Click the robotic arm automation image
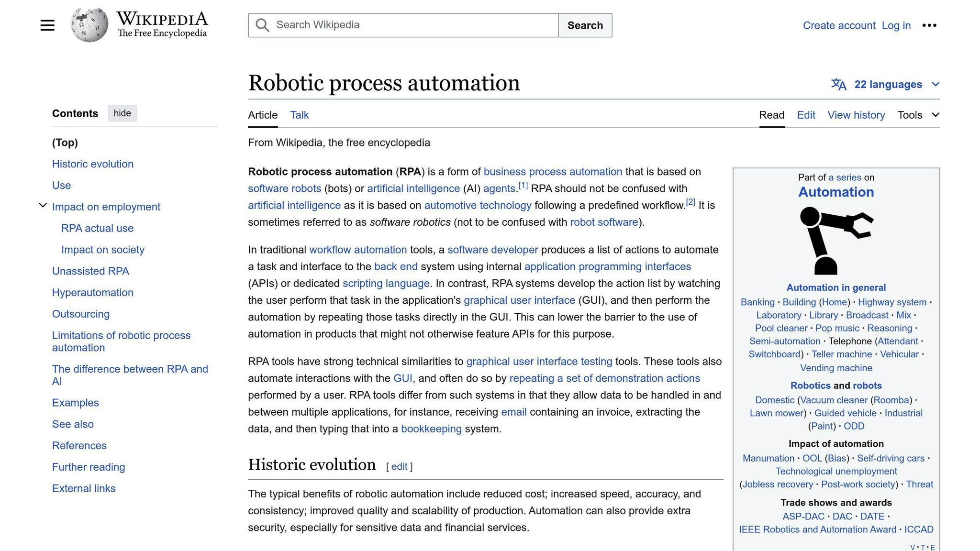This screenshot has width=980, height=551. (836, 241)
